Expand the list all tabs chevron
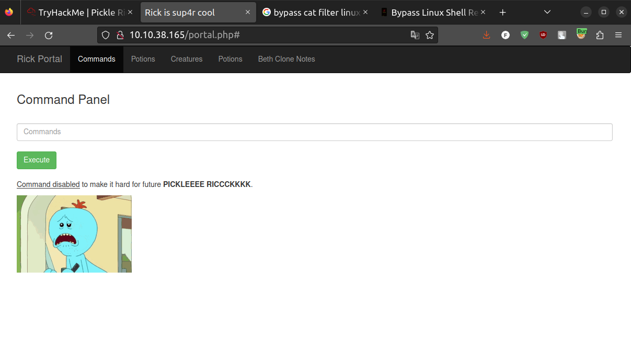The image size is (631, 364). click(x=547, y=12)
